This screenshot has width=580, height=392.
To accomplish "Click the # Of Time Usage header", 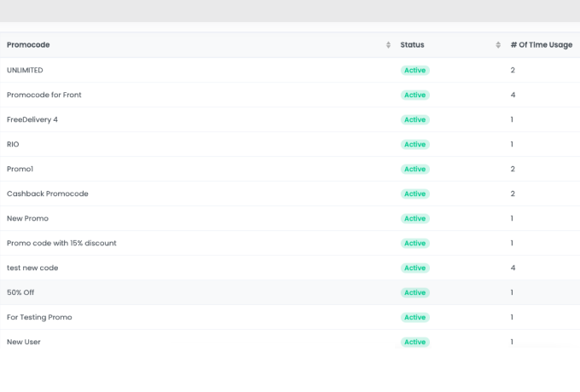I will pyautogui.click(x=541, y=44).
